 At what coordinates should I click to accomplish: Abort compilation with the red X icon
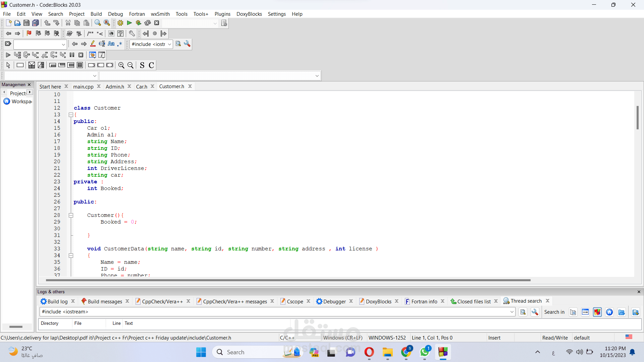[x=157, y=23]
